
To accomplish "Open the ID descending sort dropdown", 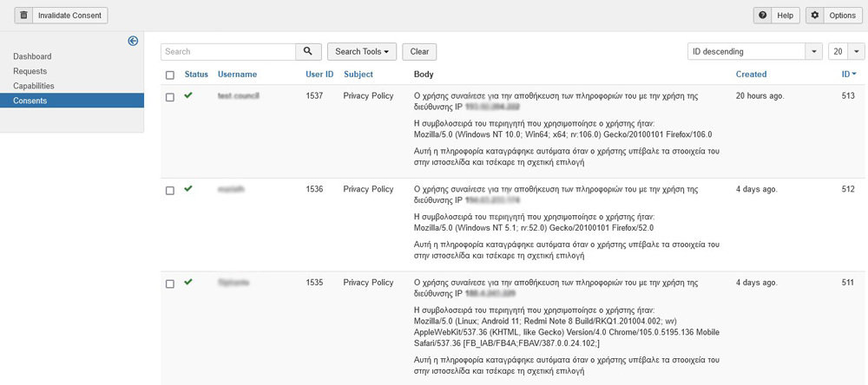I will tap(754, 52).
